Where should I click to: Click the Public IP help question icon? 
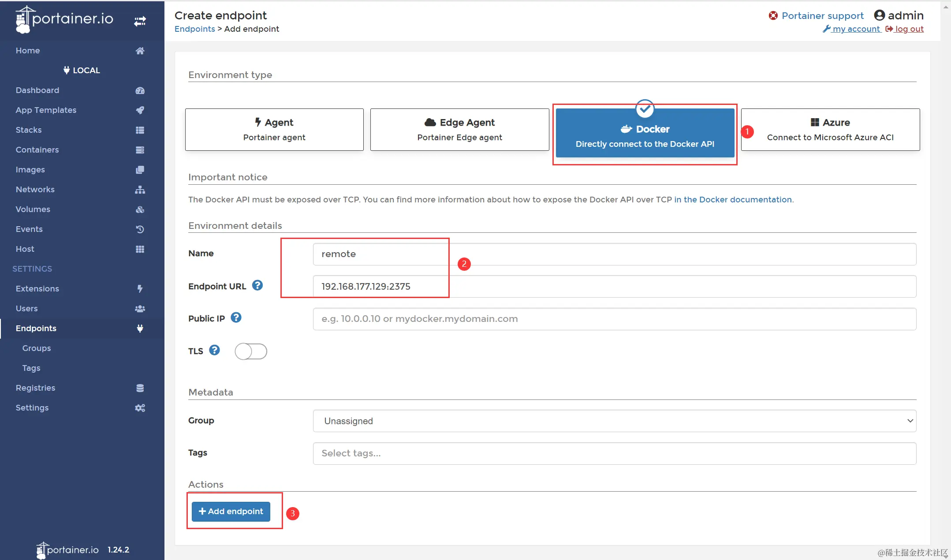[x=236, y=317]
